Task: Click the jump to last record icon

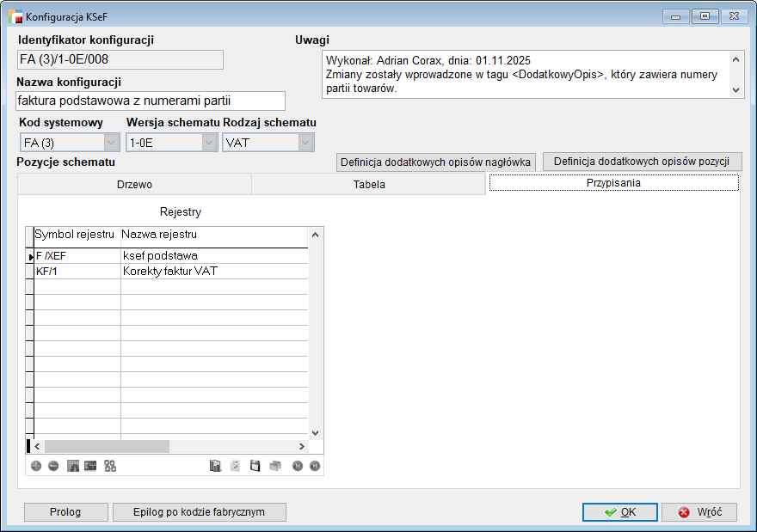Action: click(315, 466)
